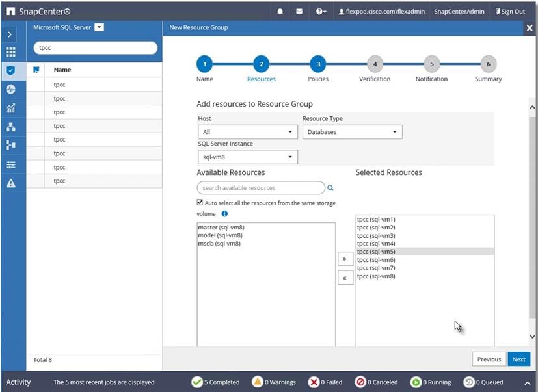Image resolution: width=538 pixels, height=392 pixels.
Task: Toggle Auto select resources from same storage volume
Action: 200,202
